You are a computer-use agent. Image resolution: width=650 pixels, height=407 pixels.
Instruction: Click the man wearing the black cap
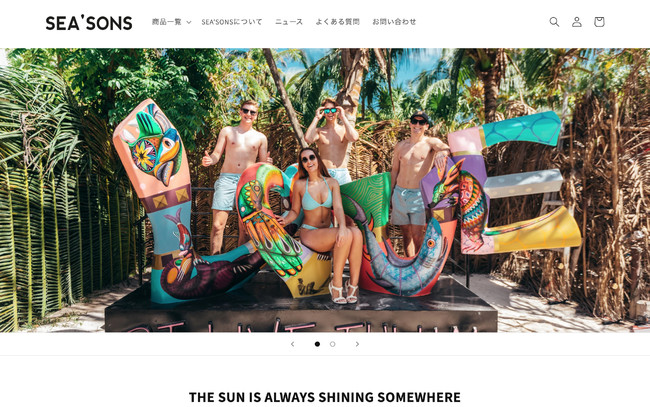(419, 184)
